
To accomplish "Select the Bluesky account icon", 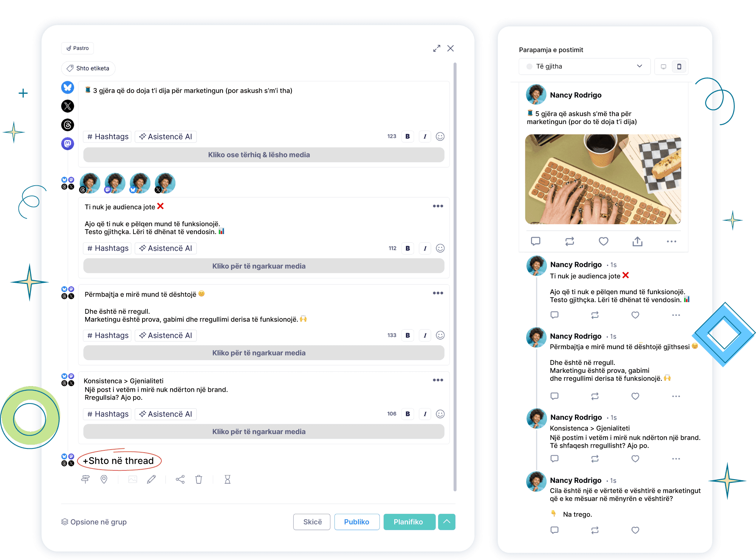I will [x=68, y=87].
